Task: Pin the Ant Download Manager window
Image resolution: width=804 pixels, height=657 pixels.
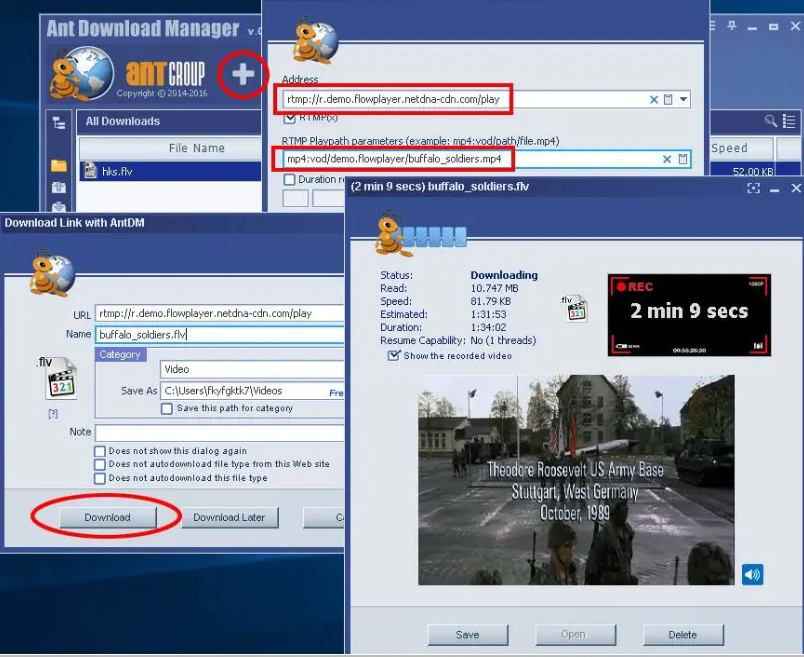Action: 732,26
